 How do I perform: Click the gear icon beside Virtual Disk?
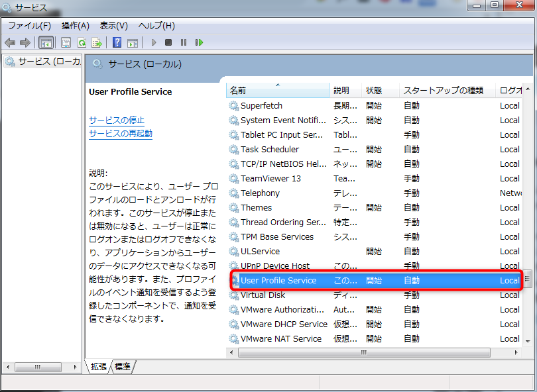tap(233, 295)
